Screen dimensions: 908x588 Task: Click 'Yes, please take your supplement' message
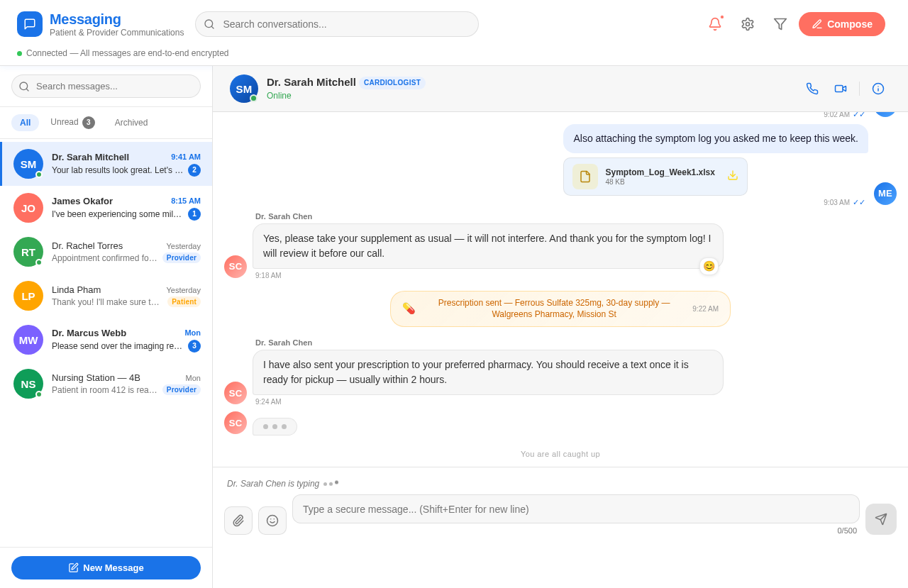coord(488,246)
